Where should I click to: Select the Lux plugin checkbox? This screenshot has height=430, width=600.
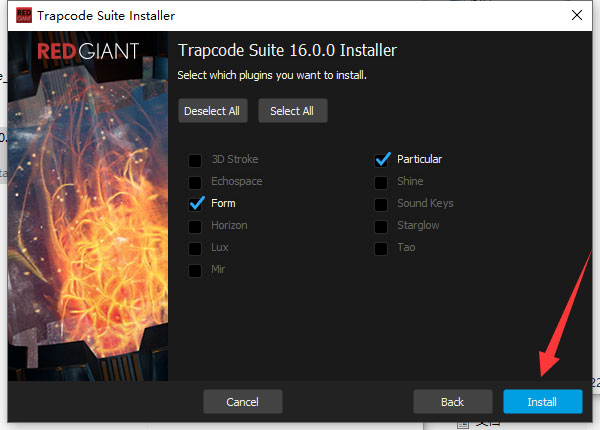coord(195,247)
